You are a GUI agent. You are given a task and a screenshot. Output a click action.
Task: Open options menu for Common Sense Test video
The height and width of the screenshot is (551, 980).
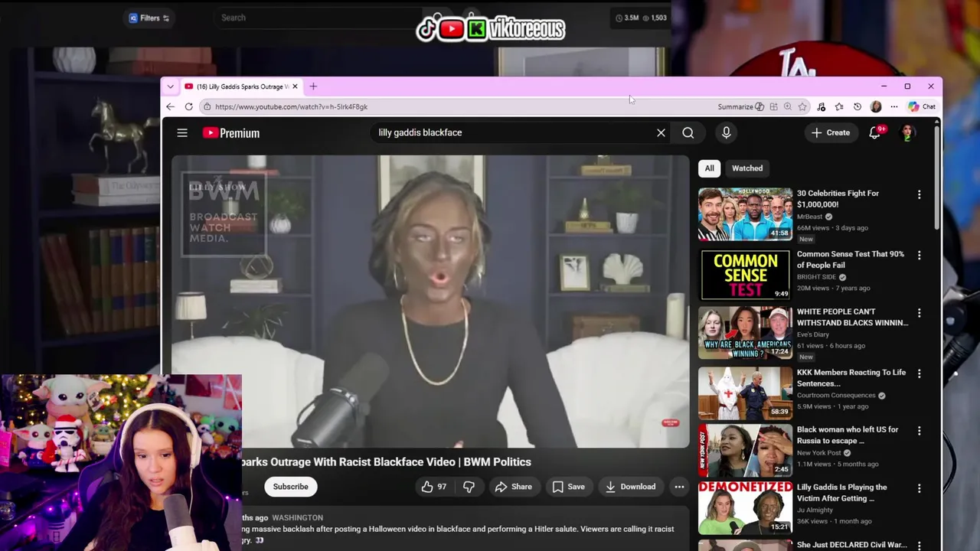click(x=920, y=255)
